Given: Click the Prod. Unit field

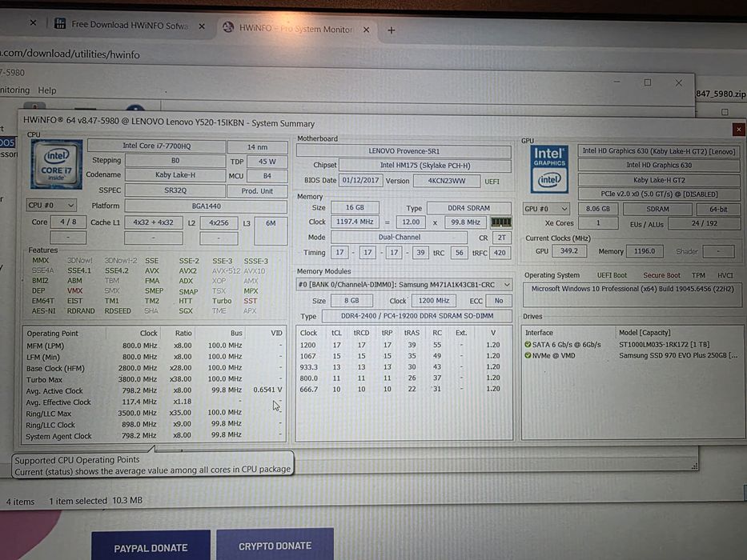Looking at the screenshot, I should tap(257, 190).
